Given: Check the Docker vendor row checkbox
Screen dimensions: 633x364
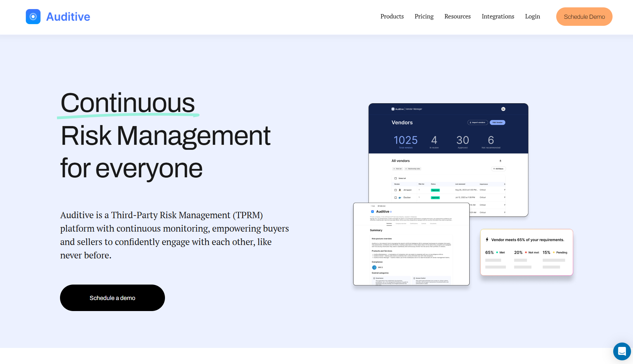Looking at the screenshot, I should tap(396, 197).
